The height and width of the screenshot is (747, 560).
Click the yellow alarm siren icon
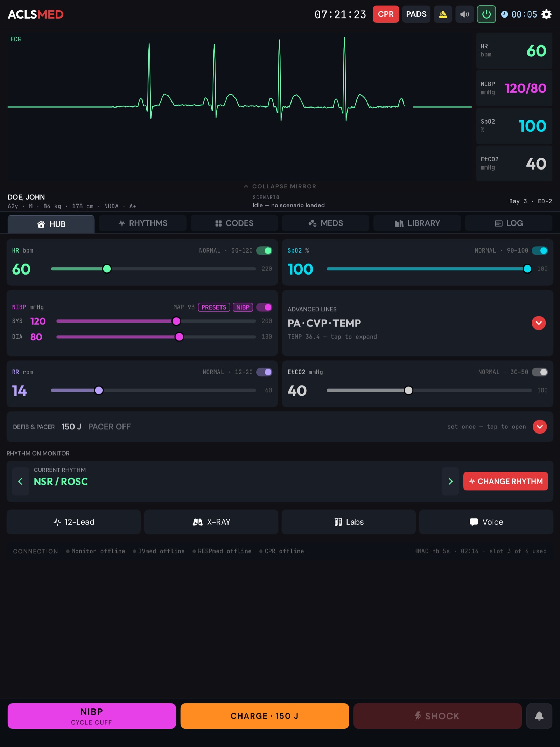point(443,14)
